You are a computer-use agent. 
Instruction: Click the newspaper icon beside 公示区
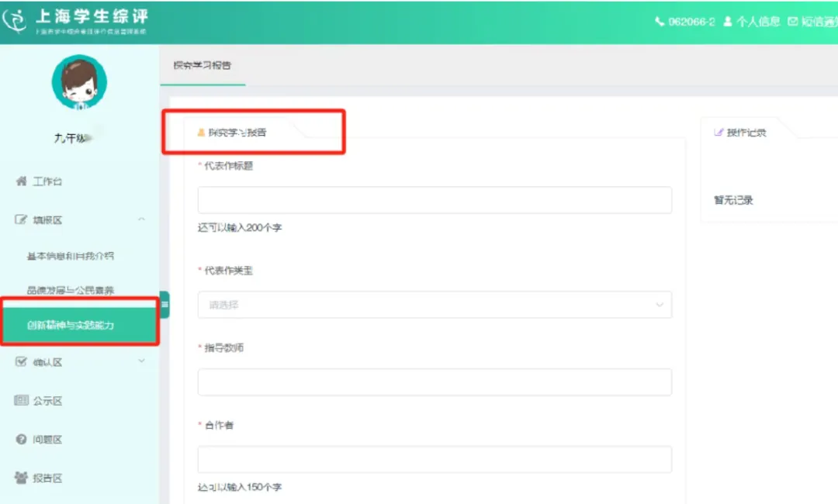click(x=21, y=400)
